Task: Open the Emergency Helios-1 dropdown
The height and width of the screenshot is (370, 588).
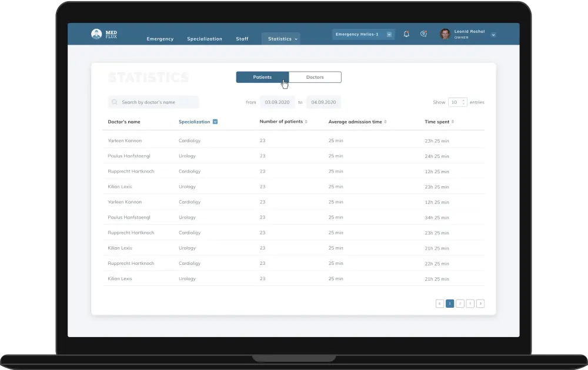Action: [x=390, y=34]
